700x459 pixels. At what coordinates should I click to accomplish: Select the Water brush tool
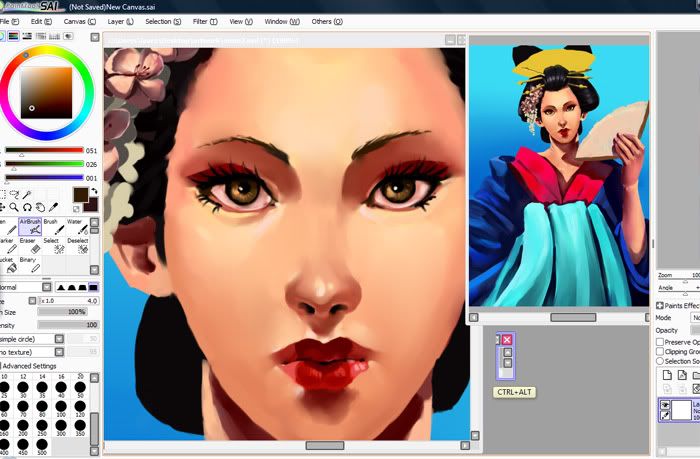tap(77, 226)
